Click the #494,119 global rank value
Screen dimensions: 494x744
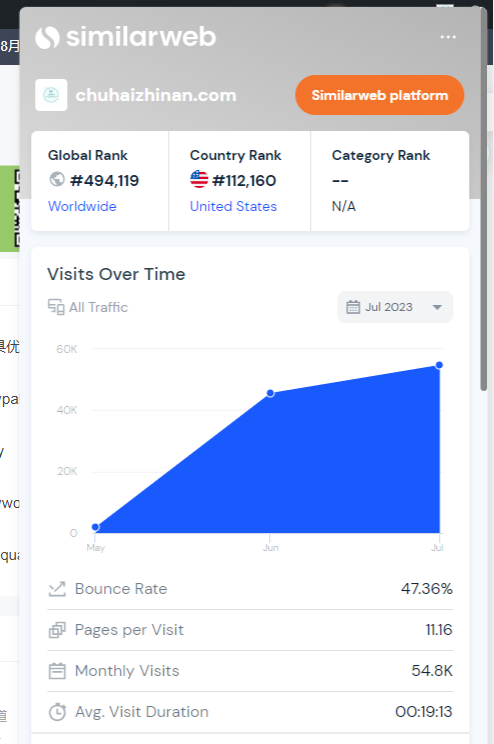(x=104, y=181)
